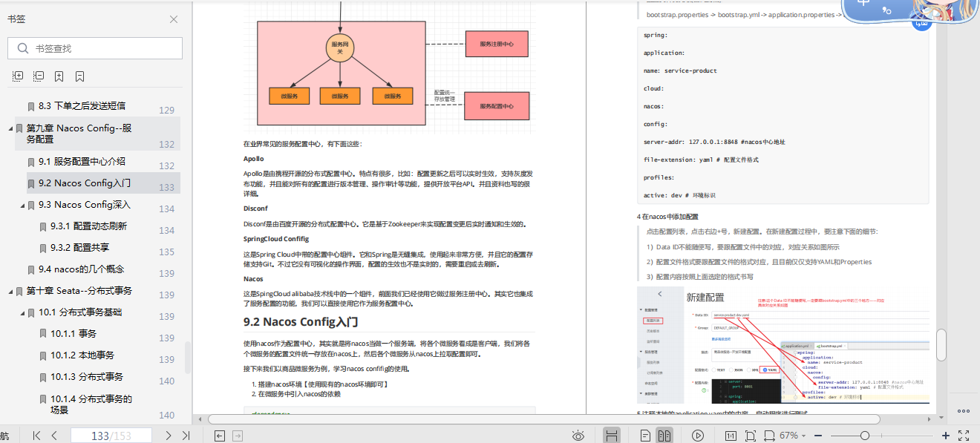Viewport: 980px width, 443px height.
Task: Open bookmark 10.1.2 本地事务
Action: (82, 355)
